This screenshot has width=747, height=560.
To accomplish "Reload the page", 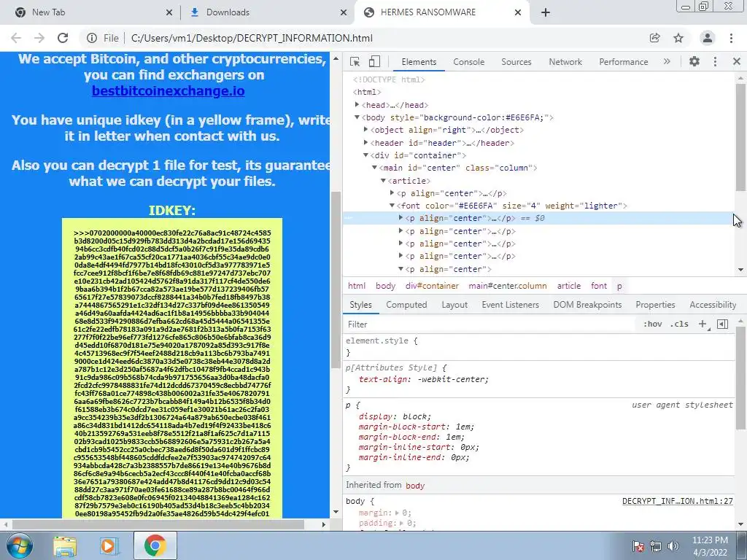I will 63,38.
